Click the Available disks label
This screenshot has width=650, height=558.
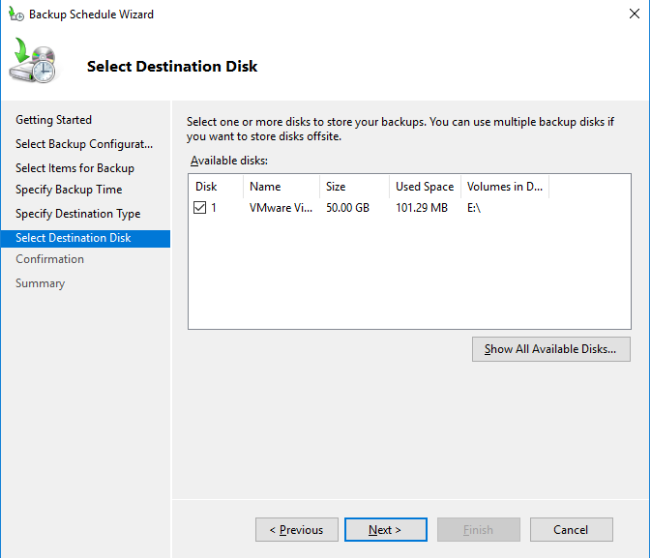click(229, 160)
